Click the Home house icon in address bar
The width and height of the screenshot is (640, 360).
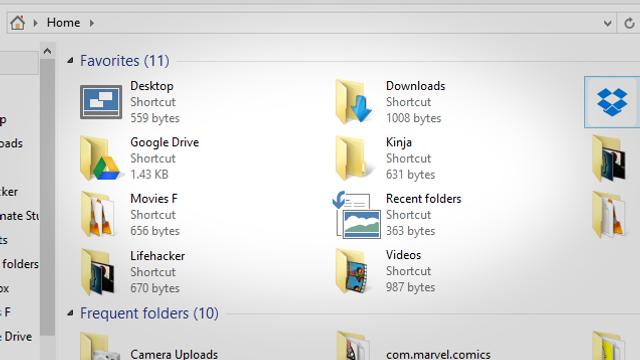click(18, 23)
